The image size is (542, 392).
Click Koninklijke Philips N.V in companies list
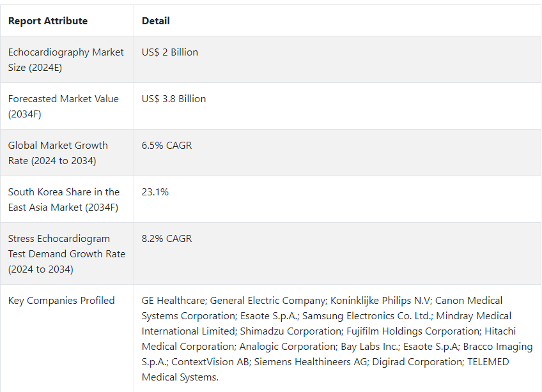(380, 301)
